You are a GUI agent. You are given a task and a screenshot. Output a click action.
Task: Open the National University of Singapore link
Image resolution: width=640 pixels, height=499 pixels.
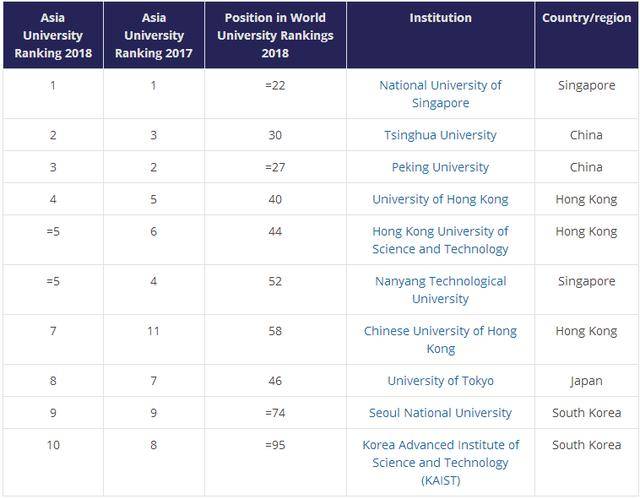440,94
